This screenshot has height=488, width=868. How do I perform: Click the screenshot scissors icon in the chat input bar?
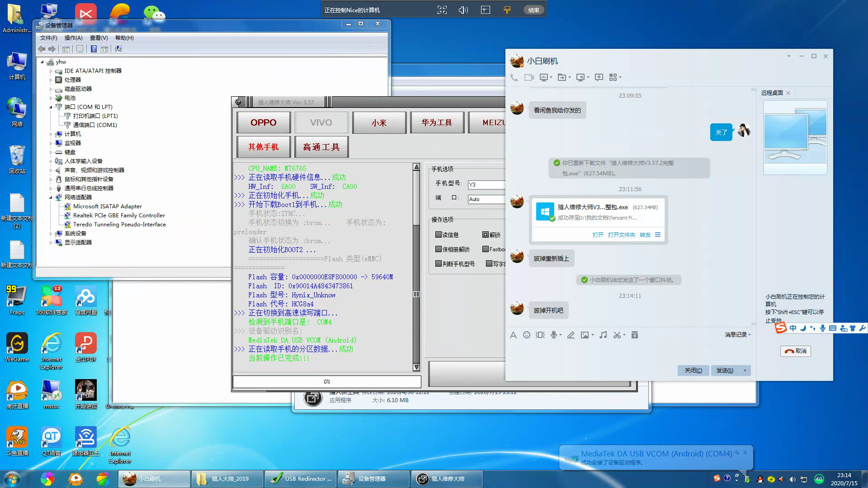point(617,335)
